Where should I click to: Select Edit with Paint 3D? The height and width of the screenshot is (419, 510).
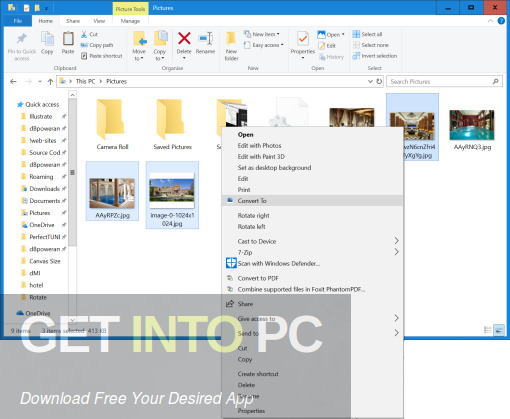[x=312, y=157]
